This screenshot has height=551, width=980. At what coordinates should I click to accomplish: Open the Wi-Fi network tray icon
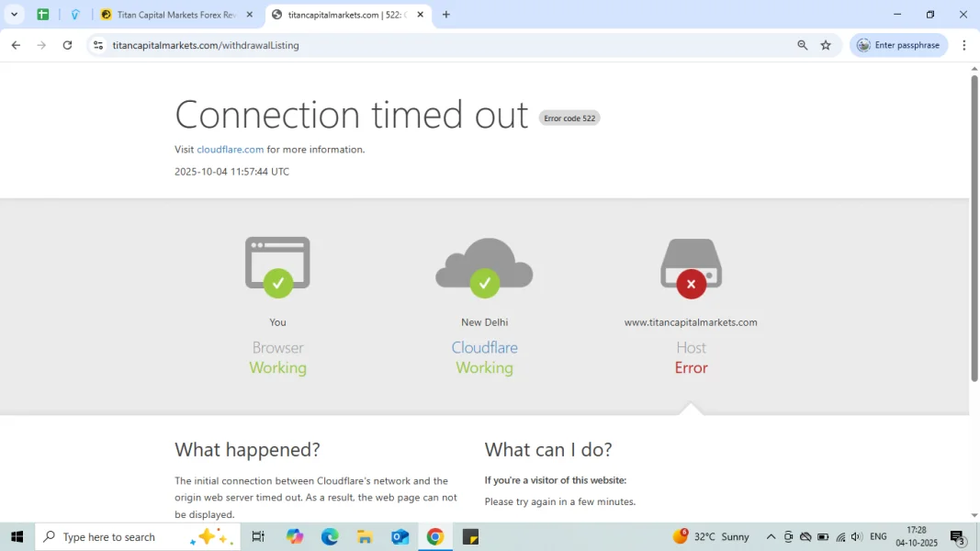point(840,536)
